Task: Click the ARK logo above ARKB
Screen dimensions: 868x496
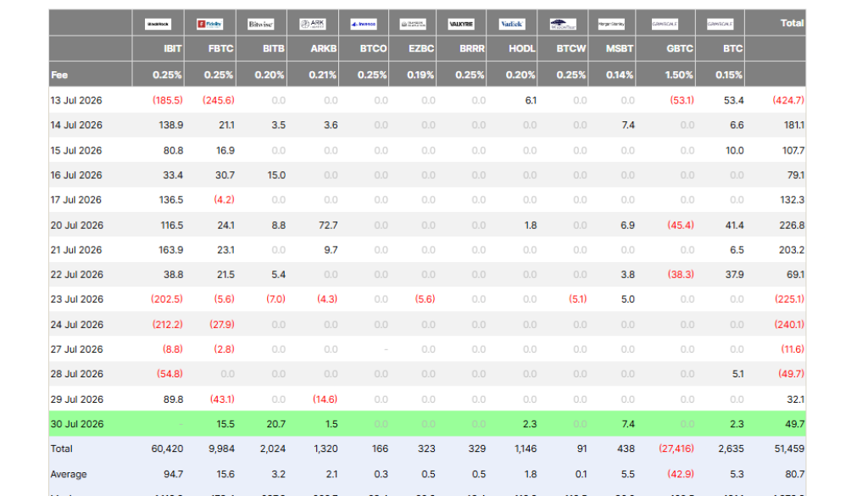Action: (313, 25)
